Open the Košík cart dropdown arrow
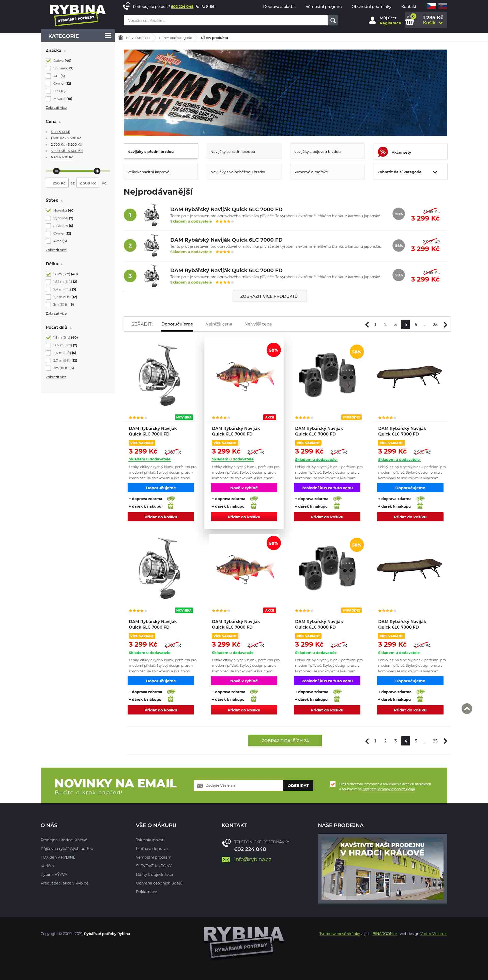Viewport: 488px width, 980px height. click(x=440, y=23)
